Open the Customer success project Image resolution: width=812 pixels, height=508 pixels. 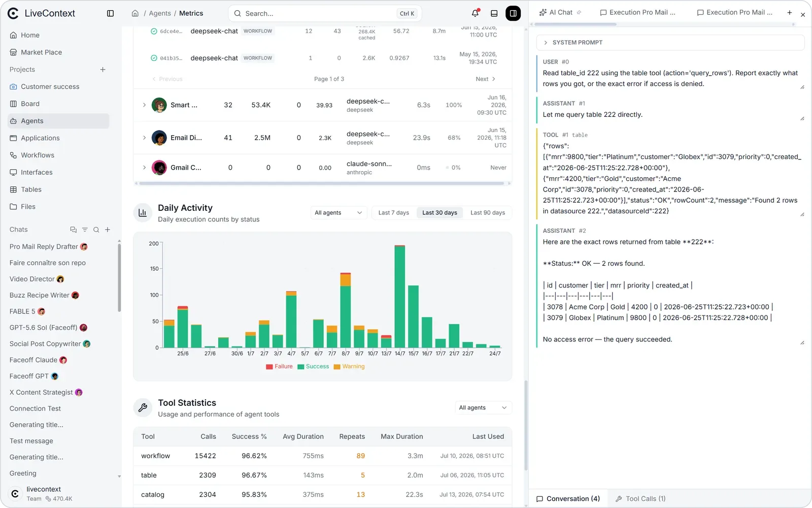(58, 86)
